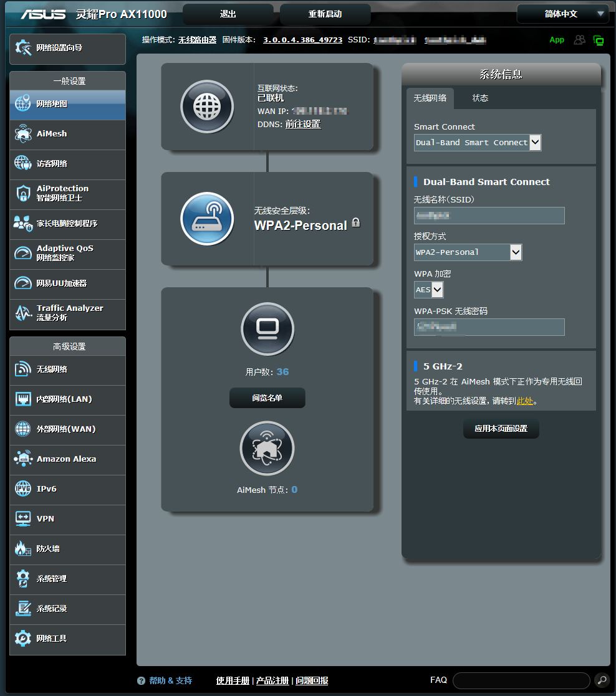Open the 系统管理 administration gear icon
Image resolution: width=616 pixels, height=696 pixels.
tap(23, 578)
